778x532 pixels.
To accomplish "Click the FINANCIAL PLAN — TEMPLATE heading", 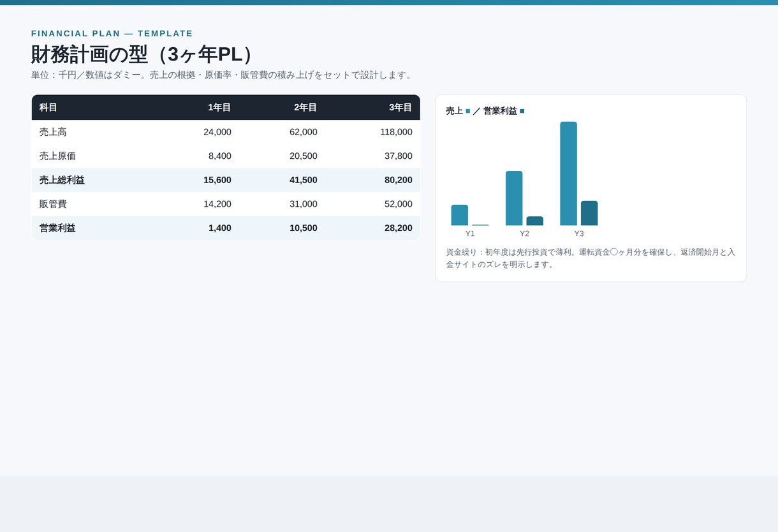I will [112, 33].
